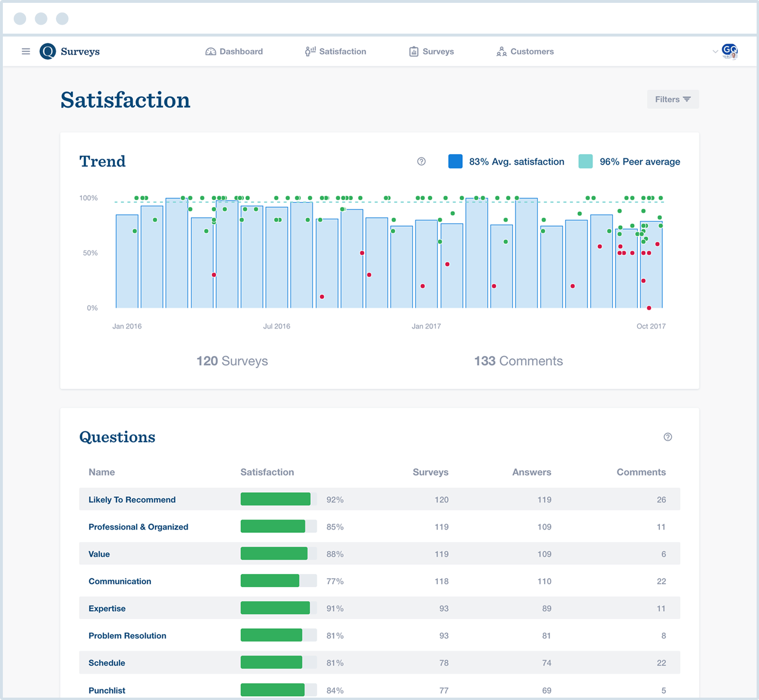The height and width of the screenshot is (700, 759).
Task: Click the Jan 2016 axis label
Action: pyautogui.click(x=127, y=327)
